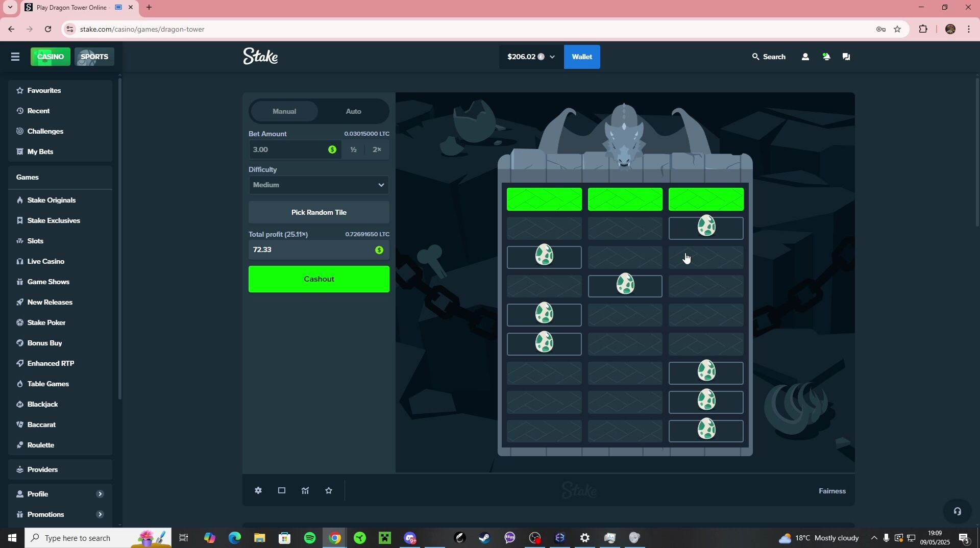
Task: Open notifications bell icon
Action: (826, 57)
